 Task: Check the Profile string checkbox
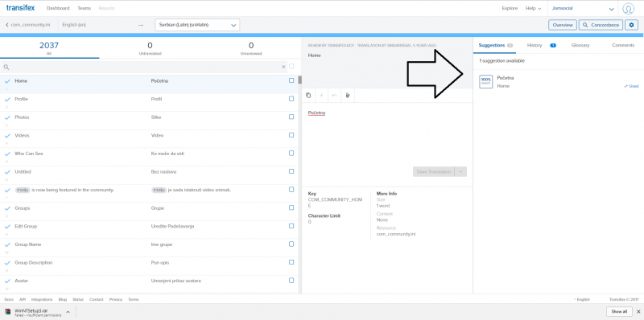coord(291,99)
